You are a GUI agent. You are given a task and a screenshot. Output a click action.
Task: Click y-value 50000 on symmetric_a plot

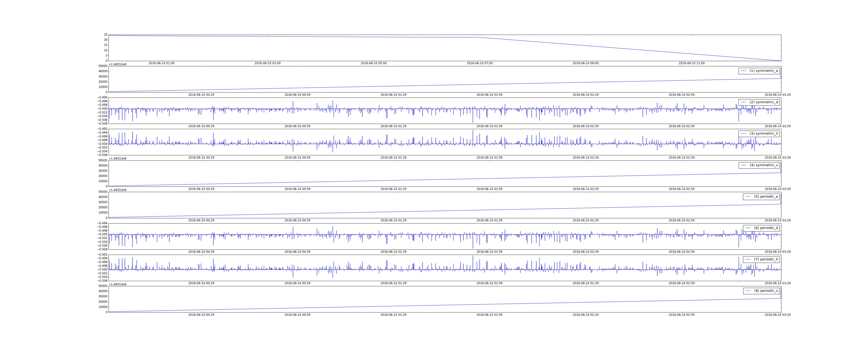[103, 66]
